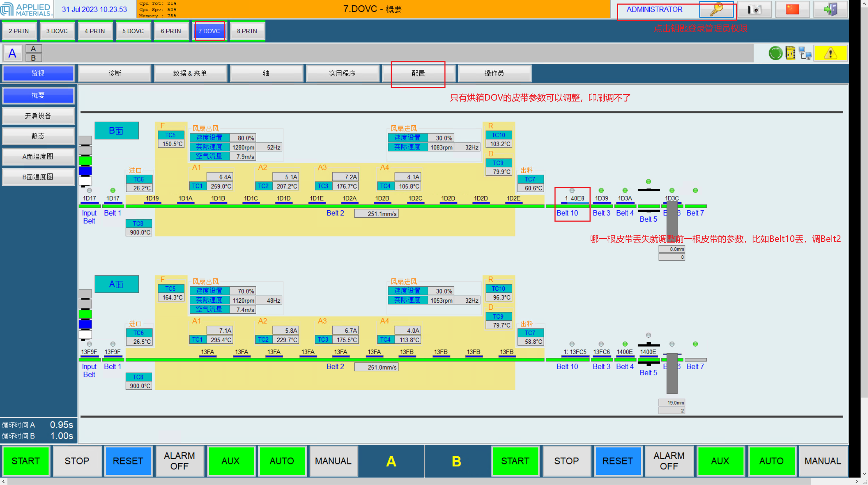
Task: Select the small B side selector
Action: click(x=34, y=58)
